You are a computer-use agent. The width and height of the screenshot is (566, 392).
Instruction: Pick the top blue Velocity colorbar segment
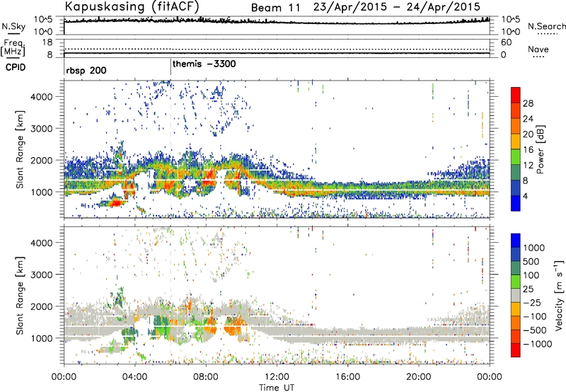coord(516,241)
